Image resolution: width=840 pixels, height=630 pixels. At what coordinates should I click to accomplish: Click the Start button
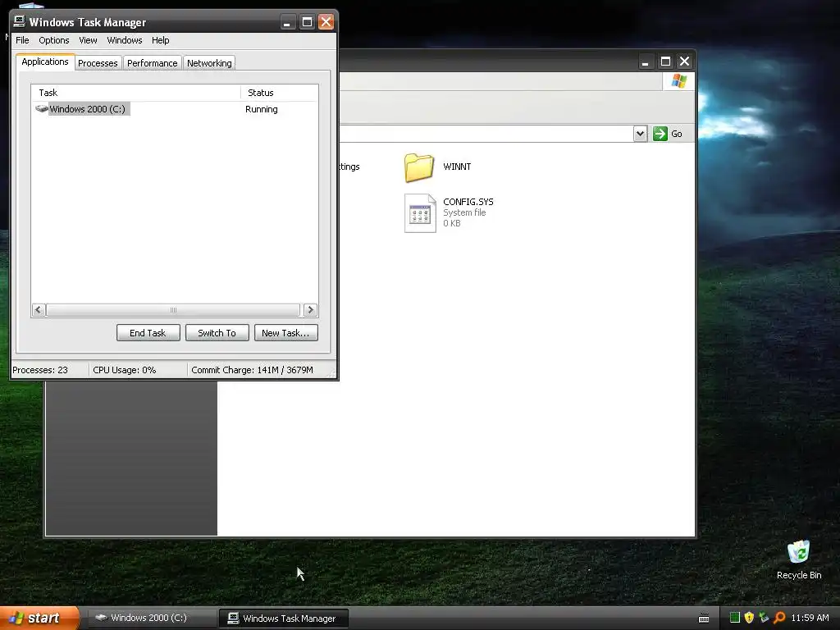pos(39,618)
